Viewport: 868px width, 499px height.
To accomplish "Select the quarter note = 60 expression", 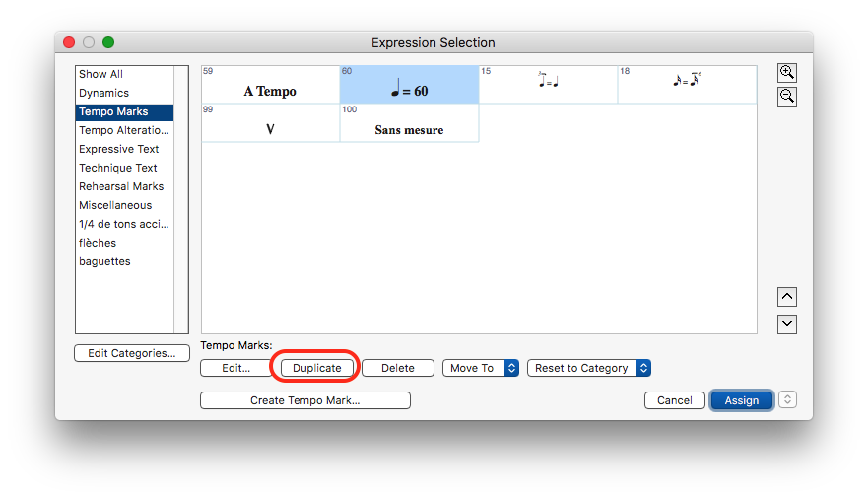I will pos(409,85).
